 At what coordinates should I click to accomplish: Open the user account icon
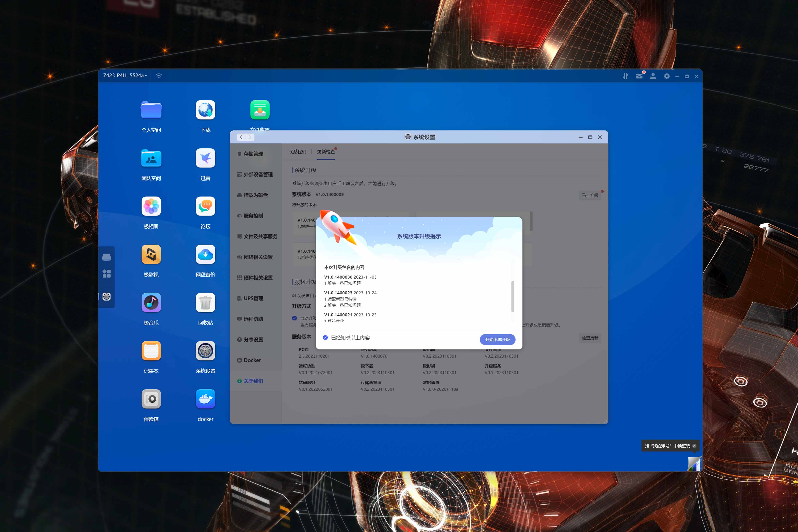pos(653,76)
